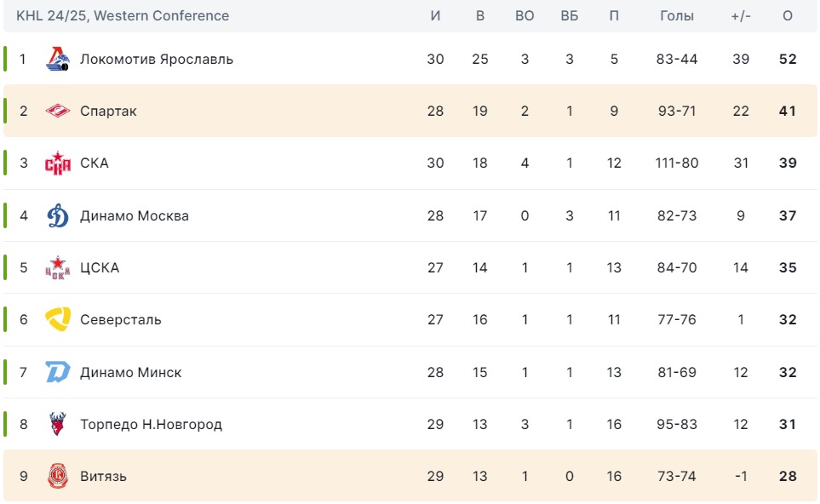Click the Dinamo Moscow team logo
This screenshot has width=820, height=504.
(x=57, y=216)
